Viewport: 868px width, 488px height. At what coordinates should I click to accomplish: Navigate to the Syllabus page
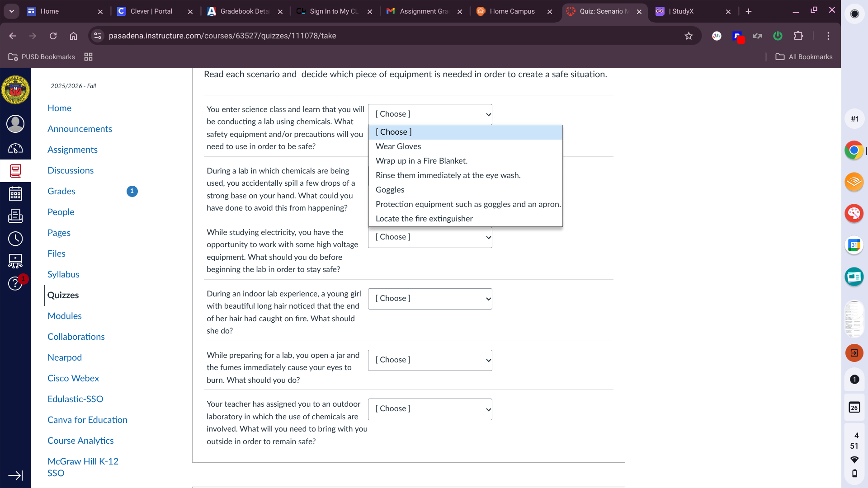point(63,274)
